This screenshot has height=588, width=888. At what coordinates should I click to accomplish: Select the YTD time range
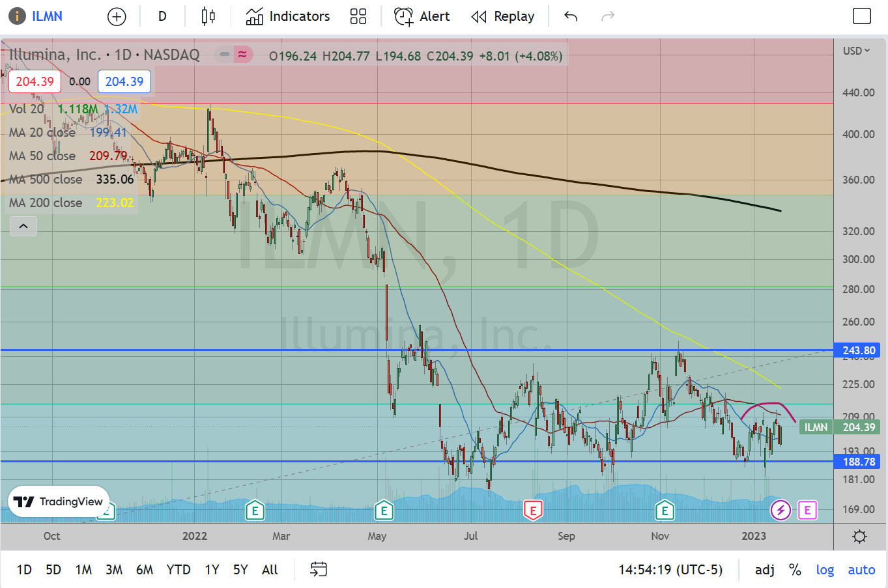(178, 570)
